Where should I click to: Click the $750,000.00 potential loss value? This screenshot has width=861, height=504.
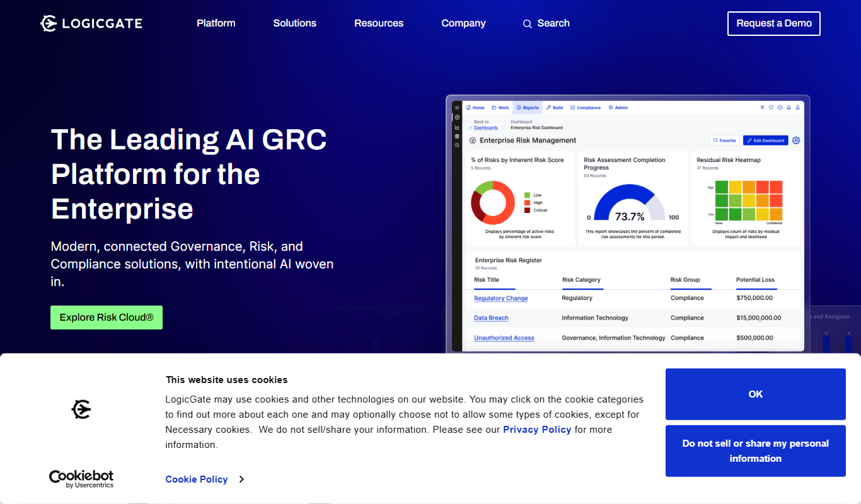click(754, 298)
